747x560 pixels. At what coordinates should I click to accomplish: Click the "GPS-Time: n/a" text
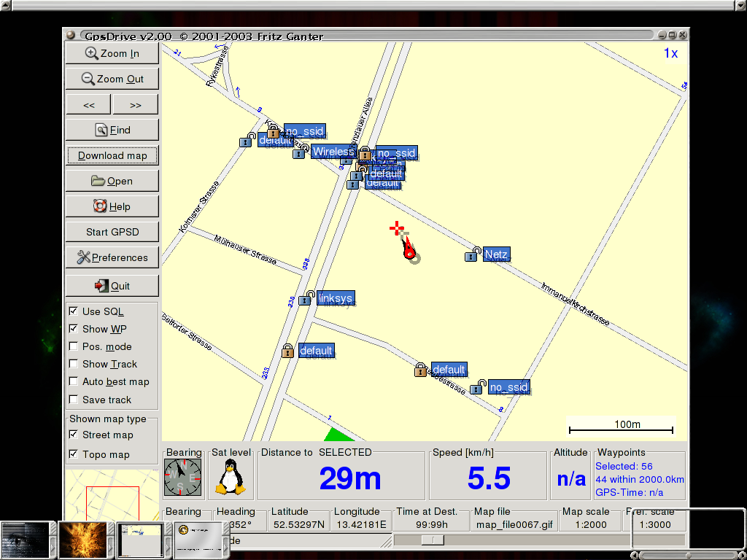pos(630,492)
